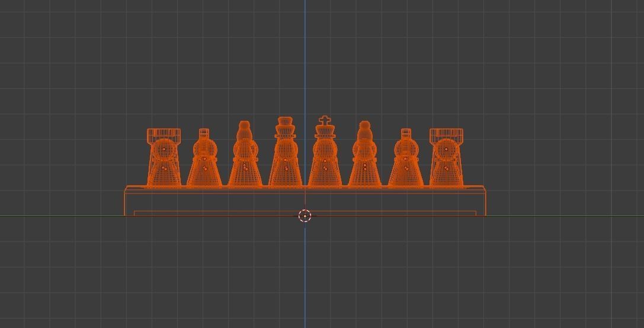644x328 pixels.
Task: Select the rook on the queen's side
Action: pos(164,158)
